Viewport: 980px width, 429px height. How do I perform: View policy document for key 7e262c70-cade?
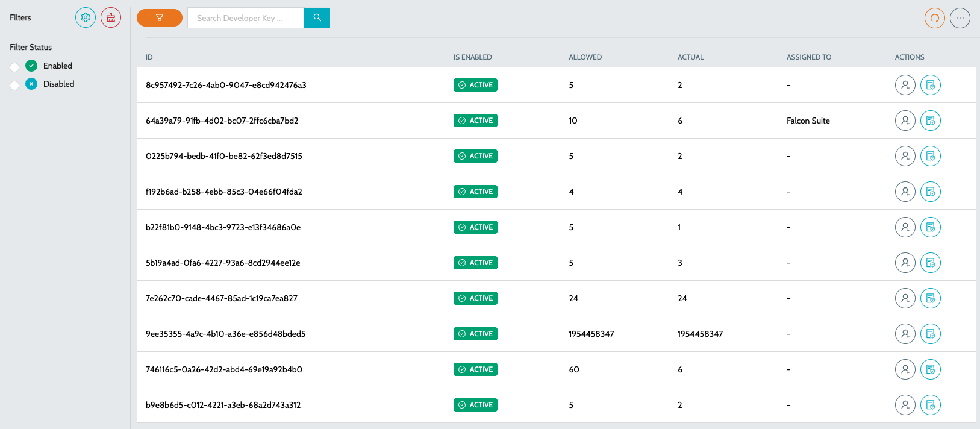[930, 298]
